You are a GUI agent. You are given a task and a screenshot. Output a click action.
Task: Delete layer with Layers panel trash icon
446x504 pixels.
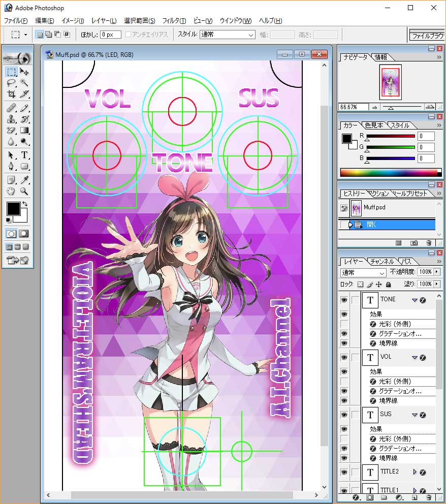pos(429,497)
